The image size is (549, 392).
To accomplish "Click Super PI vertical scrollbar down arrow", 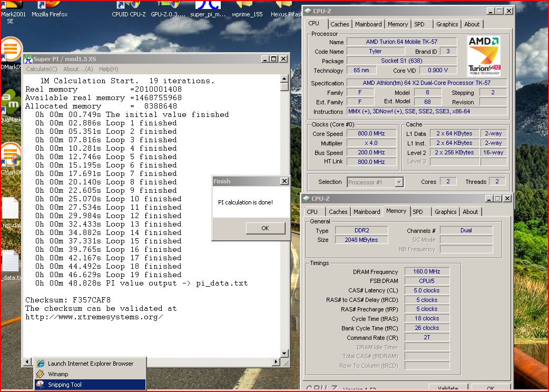I will [285, 353].
